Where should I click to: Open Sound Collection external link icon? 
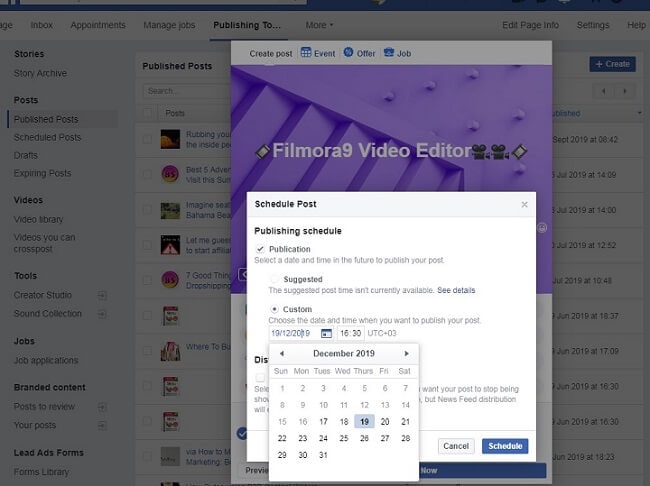[102, 314]
